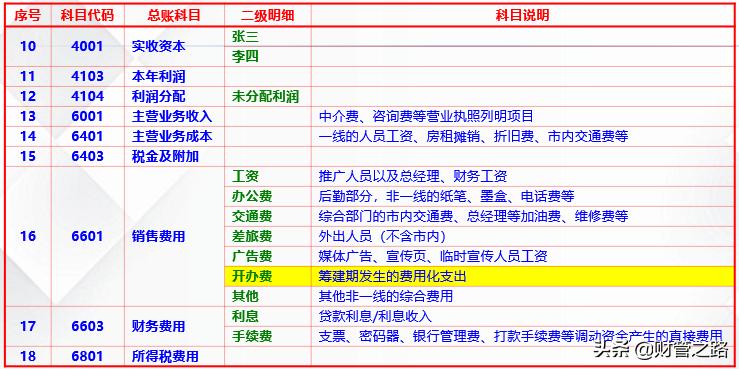Select account code 4103 cell

point(87,76)
